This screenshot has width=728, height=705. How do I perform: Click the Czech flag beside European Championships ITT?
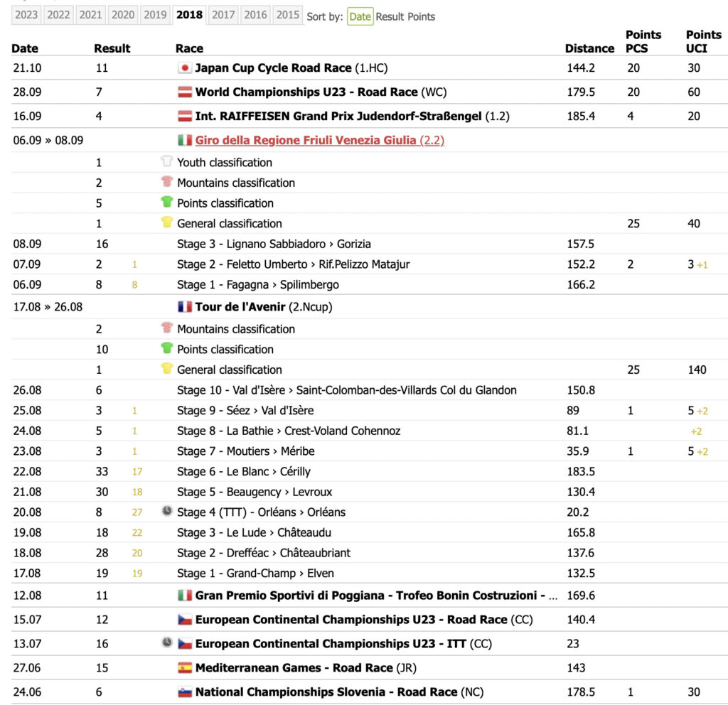pyautogui.click(x=184, y=644)
